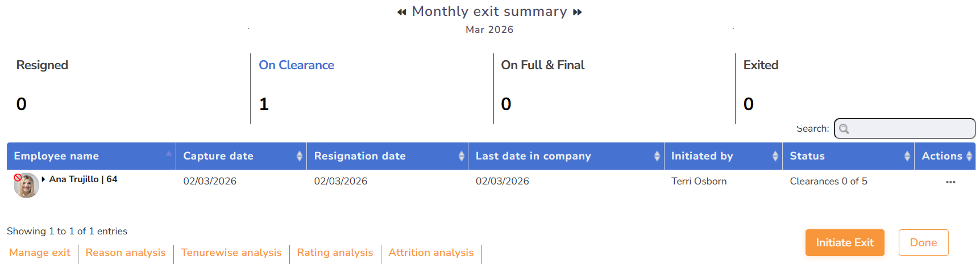The image size is (980, 269).
Task: Go to previous month using left double-arrow
Action: click(x=402, y=12)
